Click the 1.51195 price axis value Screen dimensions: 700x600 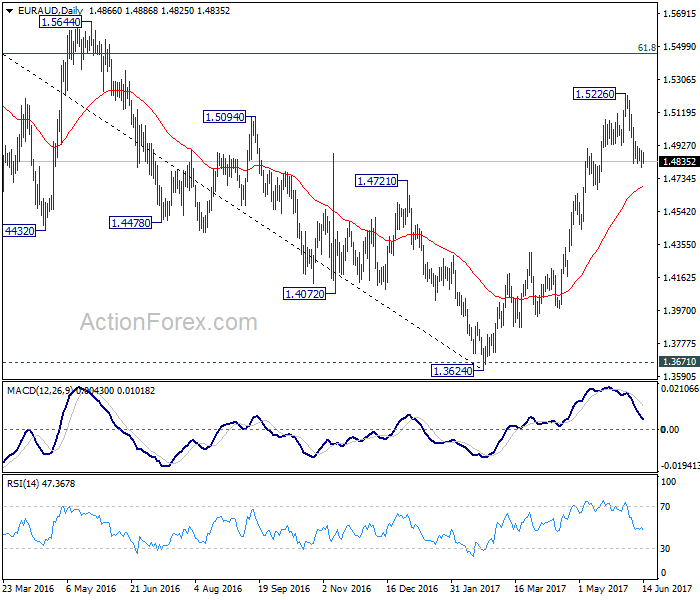coord(679,112)
